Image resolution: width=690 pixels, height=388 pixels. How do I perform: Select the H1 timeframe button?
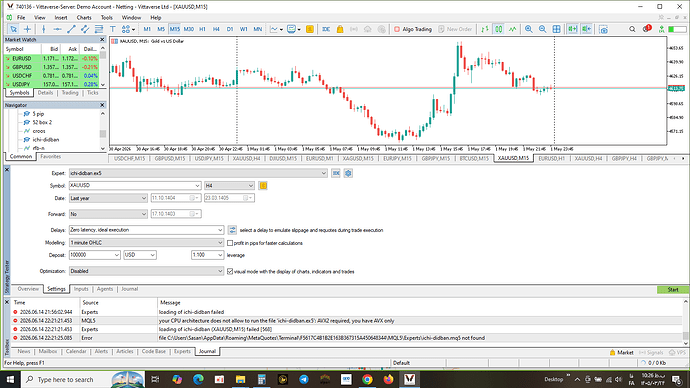202,29
